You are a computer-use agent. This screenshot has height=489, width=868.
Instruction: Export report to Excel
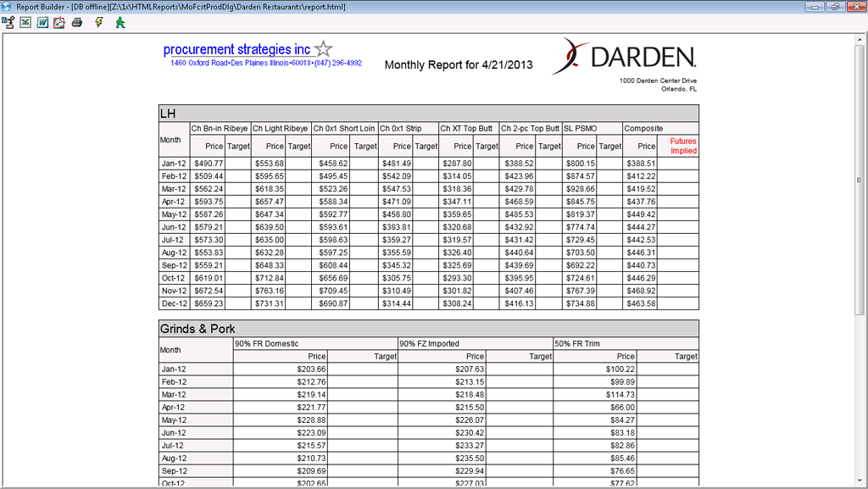(25, 23)
